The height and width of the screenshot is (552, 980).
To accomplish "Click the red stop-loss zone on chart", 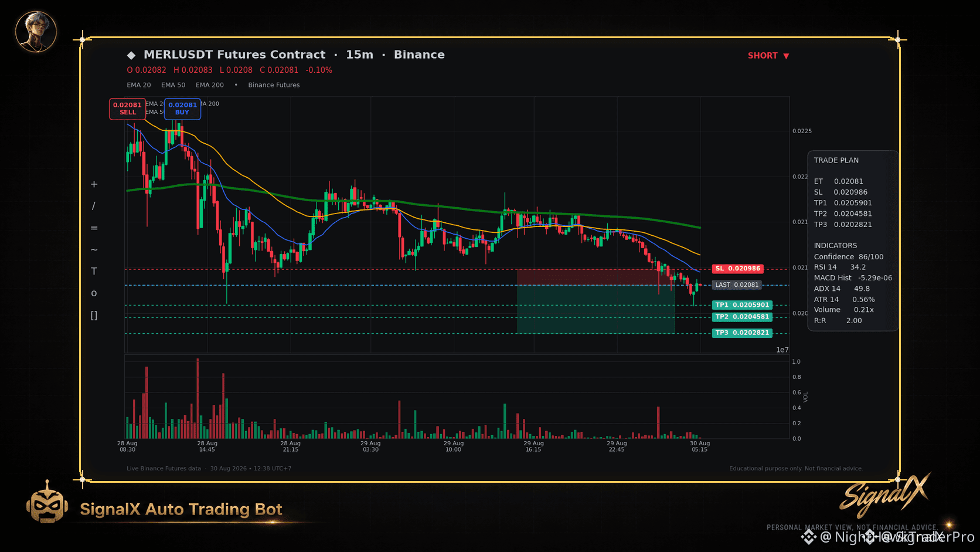I will click(x=596, y=277).
